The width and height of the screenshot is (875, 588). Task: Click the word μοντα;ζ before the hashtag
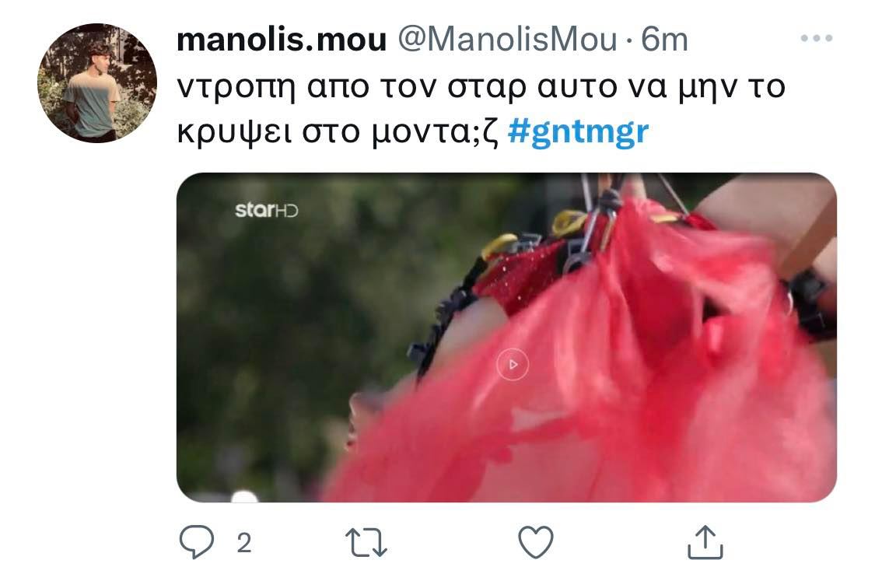click(x=435, y=134)
